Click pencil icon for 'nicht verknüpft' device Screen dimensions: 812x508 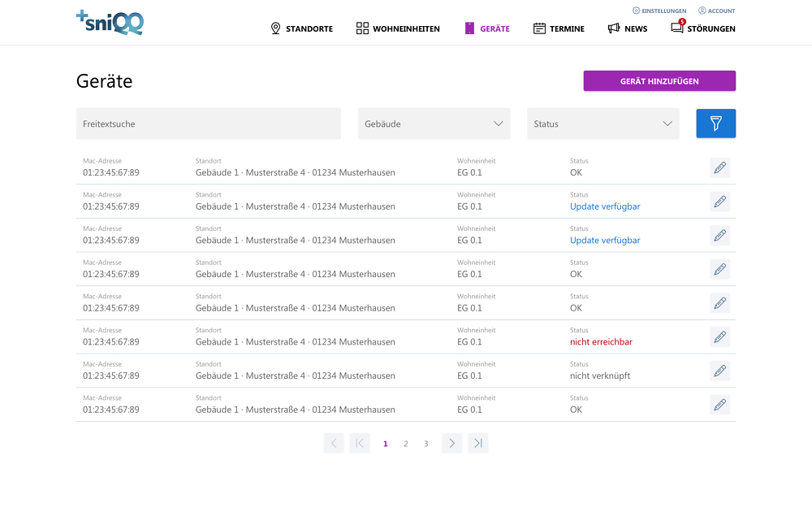coord(719,371)
